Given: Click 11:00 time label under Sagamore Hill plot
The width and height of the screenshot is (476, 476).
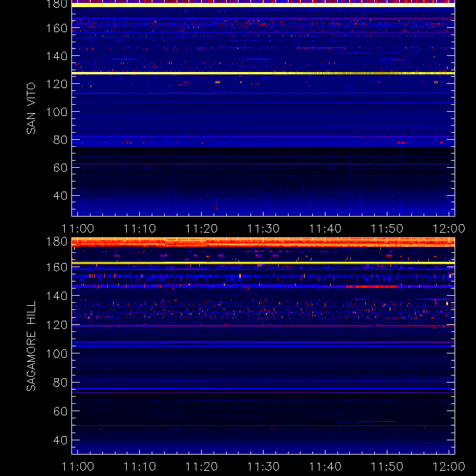Looking at the screenshot, I should (x=78, y=466).
